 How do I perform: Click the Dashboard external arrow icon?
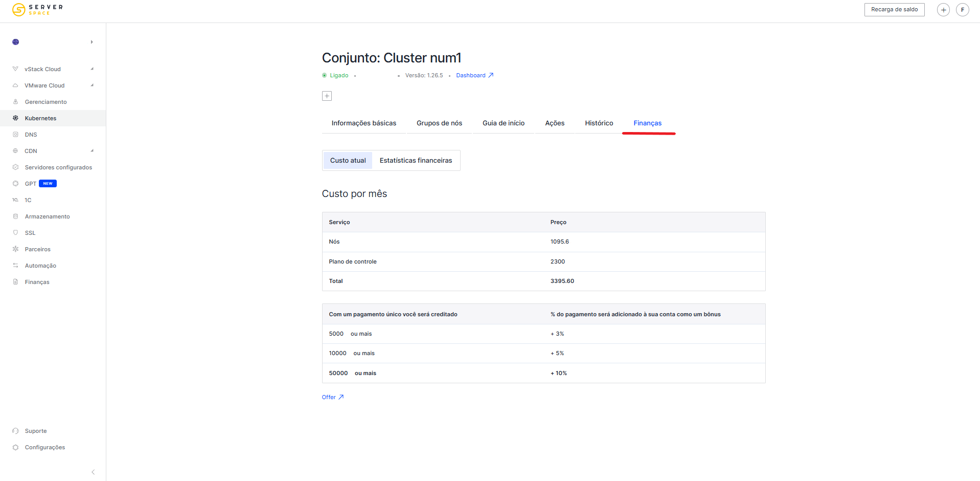pyautogui.click(x=491, y=75)
